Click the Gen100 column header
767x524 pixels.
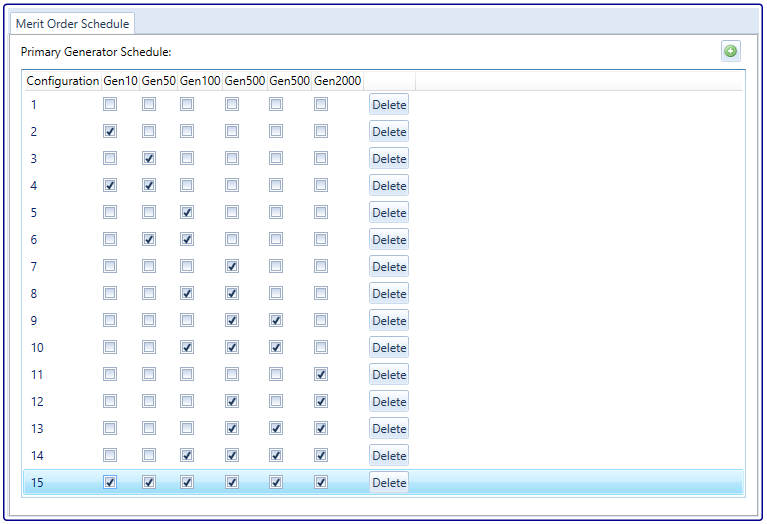pyautogui.click(x=200, y=80)
